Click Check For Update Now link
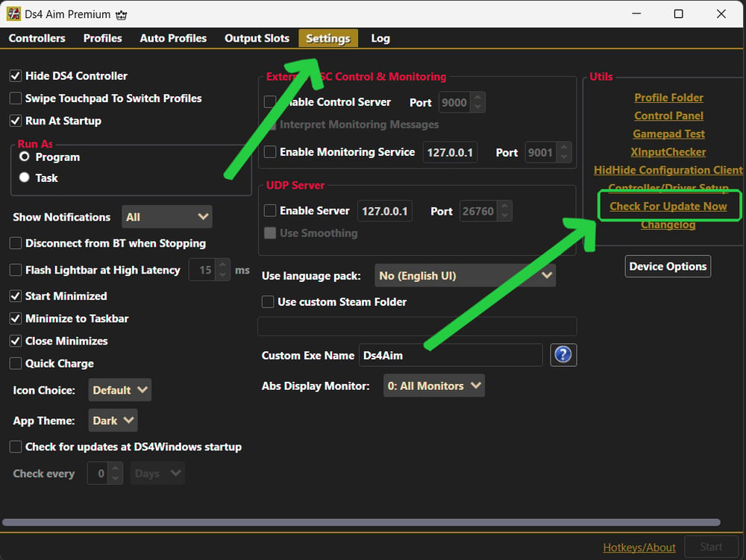 (x=668, y=206)
